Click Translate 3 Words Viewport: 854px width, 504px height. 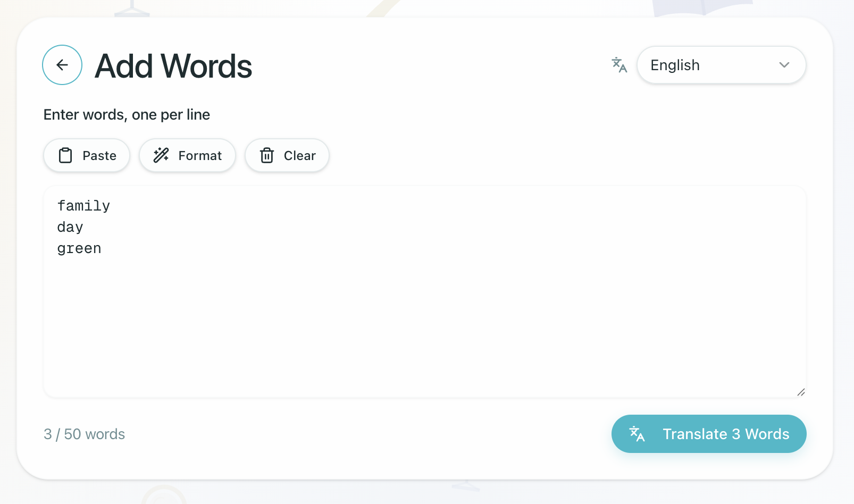pos(725,434)
